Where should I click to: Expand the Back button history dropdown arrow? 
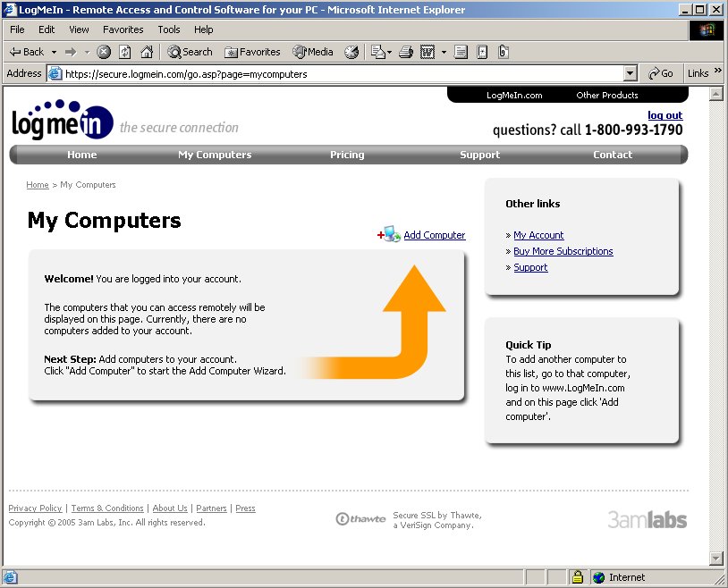coord(54,52)
